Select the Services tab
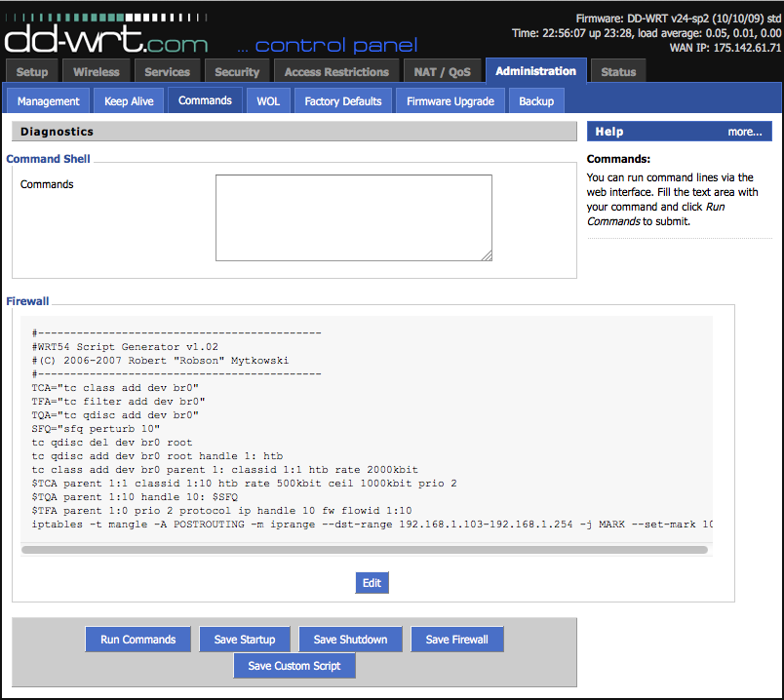 point(167,70)
